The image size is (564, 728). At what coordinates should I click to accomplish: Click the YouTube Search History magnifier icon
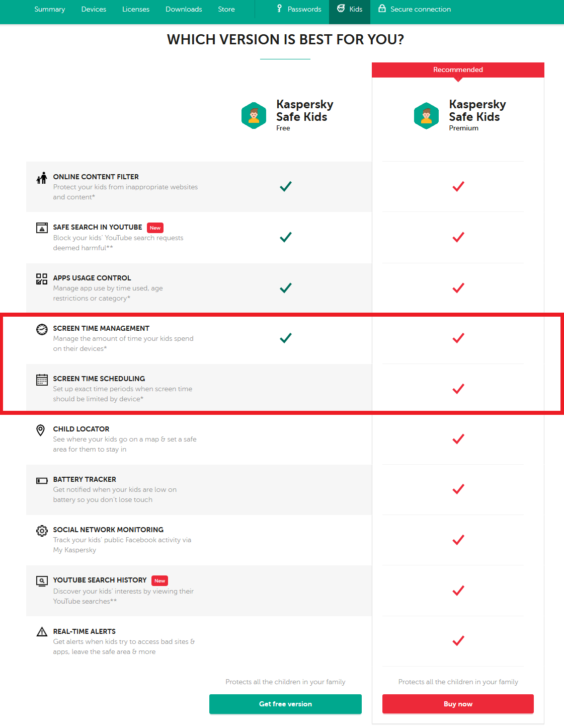tap(42, 581)
